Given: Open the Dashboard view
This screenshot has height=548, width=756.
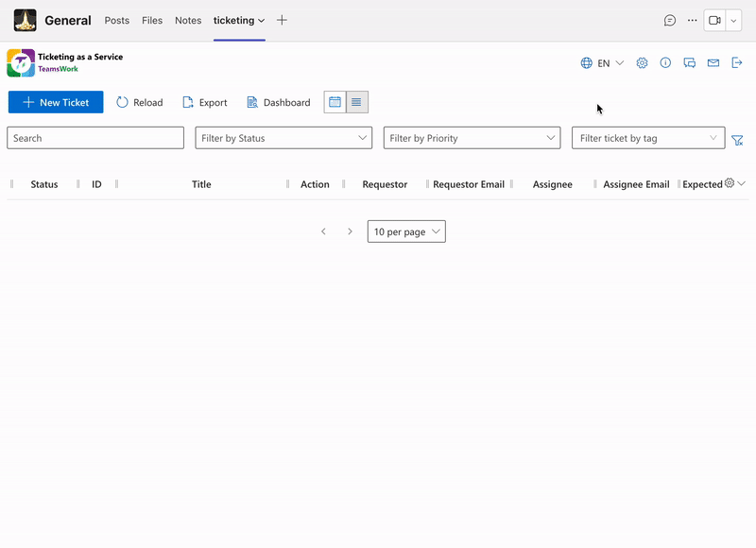Looking at the screenshot, I should point(279,102).
